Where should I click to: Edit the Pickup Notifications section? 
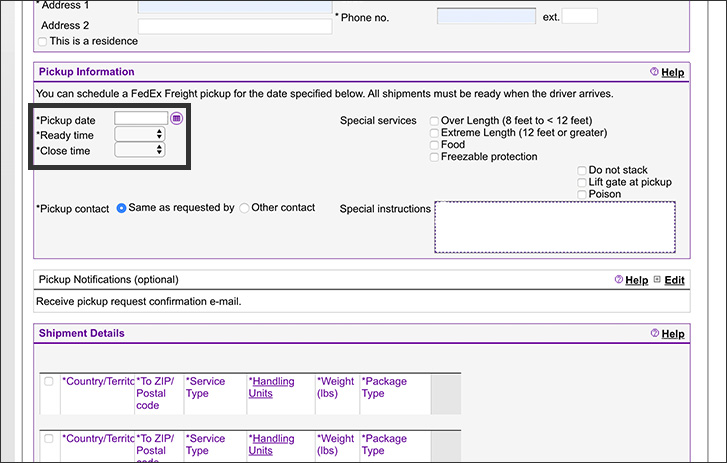tap(674, 280)
